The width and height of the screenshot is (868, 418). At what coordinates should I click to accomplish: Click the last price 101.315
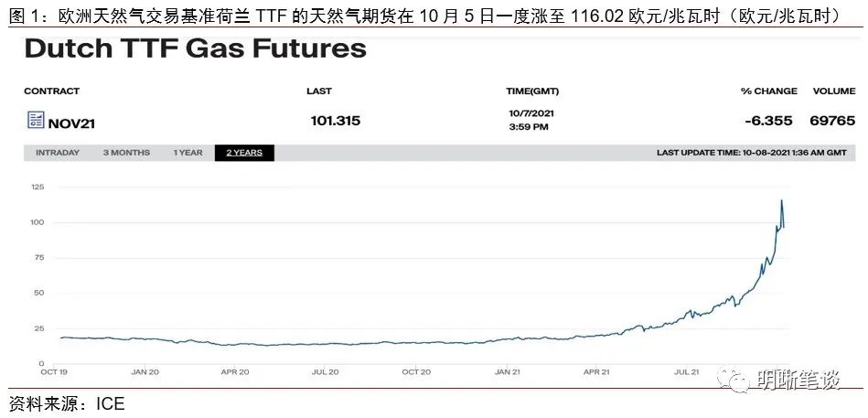336,121
